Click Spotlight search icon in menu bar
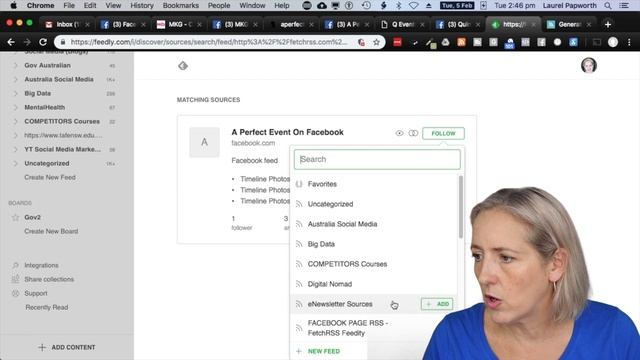This screenshot has width=640, height=360. point(608,5)
